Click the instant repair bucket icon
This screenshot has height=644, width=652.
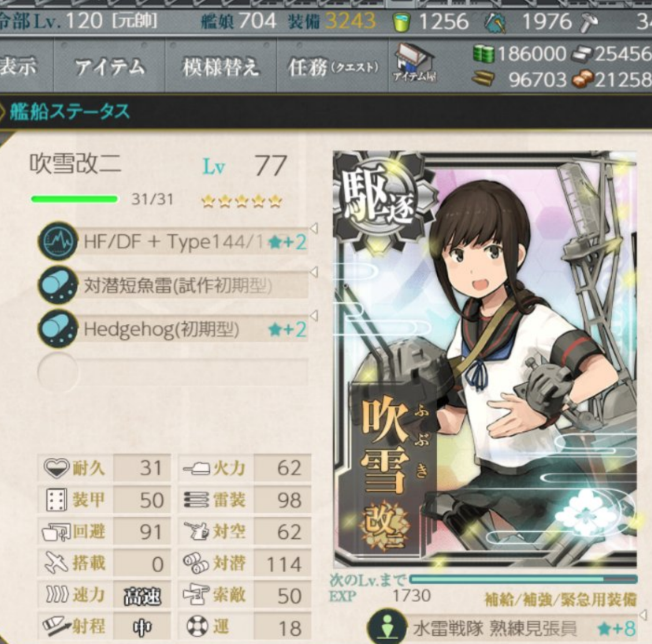(402, 22)
